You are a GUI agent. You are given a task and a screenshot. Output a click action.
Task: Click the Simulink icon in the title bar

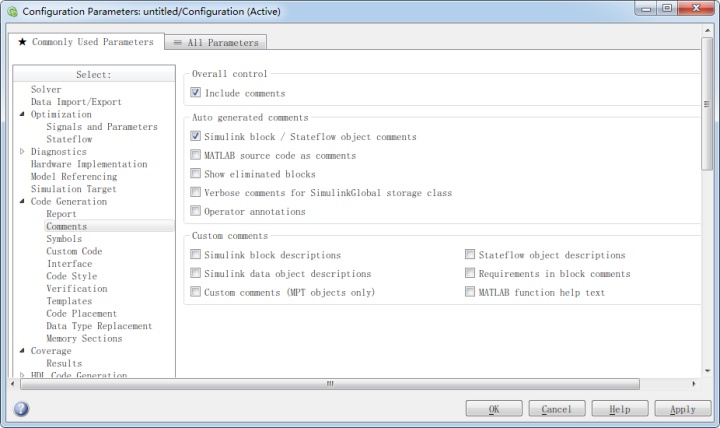[x=12, y=11]
